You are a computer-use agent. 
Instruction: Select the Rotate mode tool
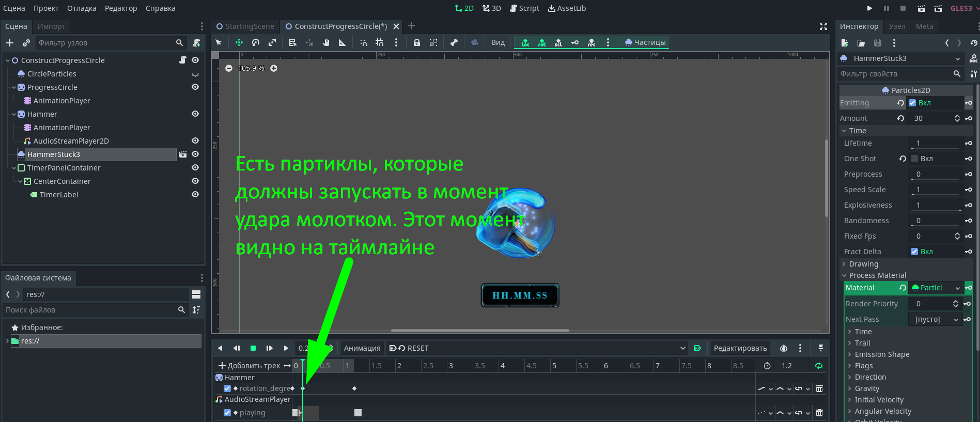click(256, 42)
